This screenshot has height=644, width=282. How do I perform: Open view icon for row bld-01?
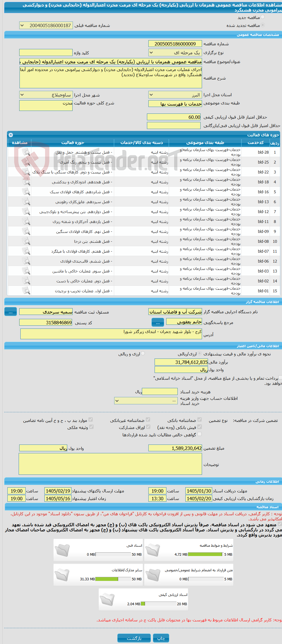26,291
